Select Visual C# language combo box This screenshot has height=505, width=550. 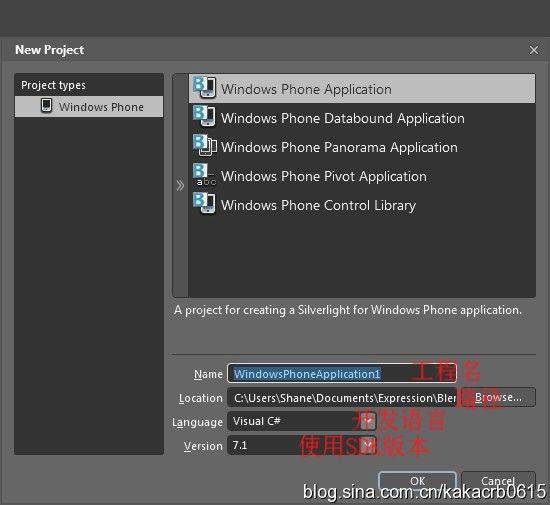coord(302,421)
